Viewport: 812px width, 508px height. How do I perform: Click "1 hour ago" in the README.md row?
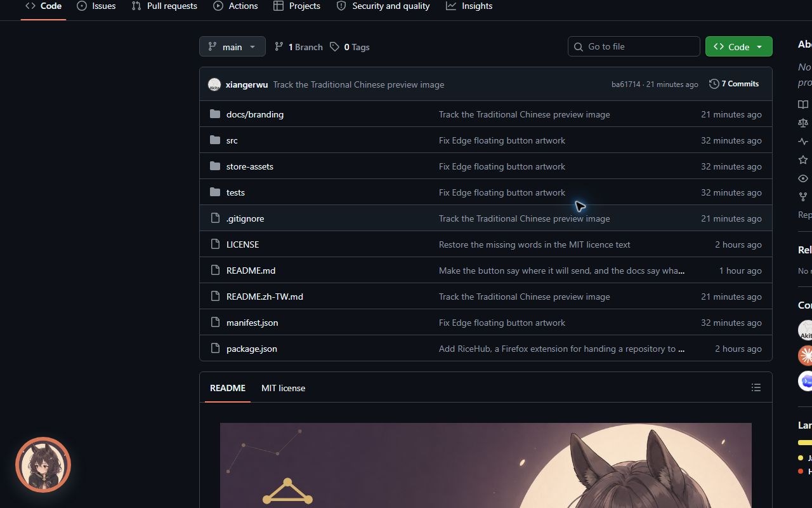click(x=740, y=271)
